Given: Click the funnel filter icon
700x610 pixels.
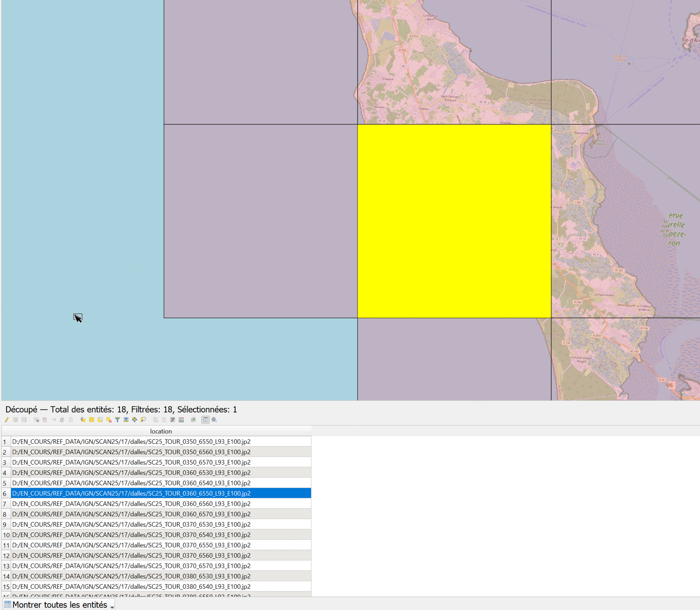Looking at the screenshot, I should 117,420.
